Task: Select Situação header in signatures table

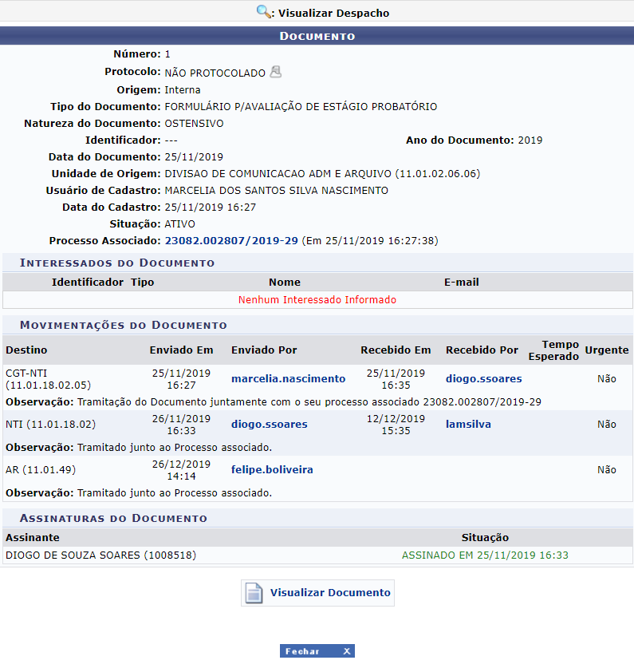Action: 485,538
